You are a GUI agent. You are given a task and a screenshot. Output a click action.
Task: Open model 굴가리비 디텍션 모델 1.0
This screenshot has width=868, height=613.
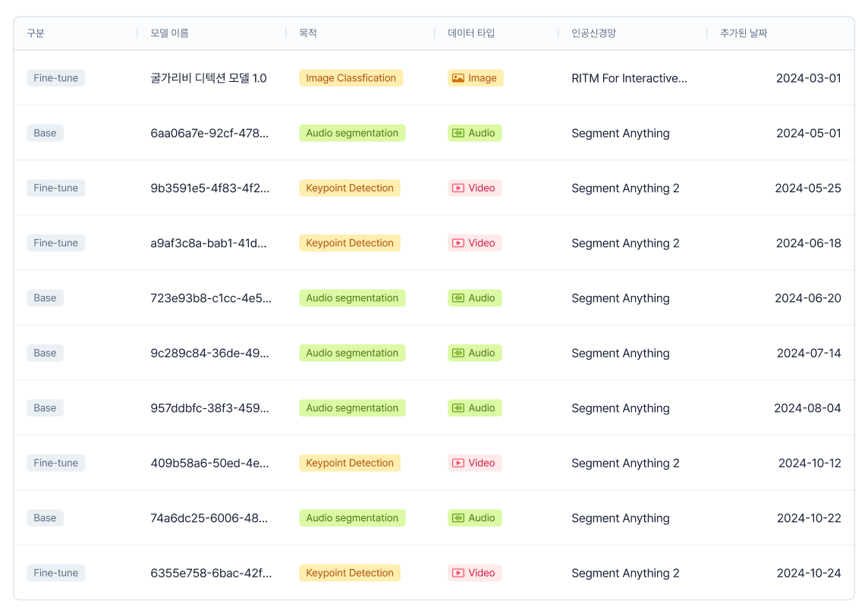tap(209, 78)
